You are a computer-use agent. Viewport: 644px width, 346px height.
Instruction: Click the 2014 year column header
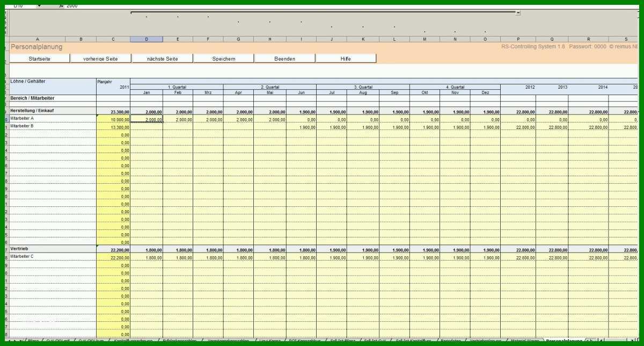coord(589,87)
